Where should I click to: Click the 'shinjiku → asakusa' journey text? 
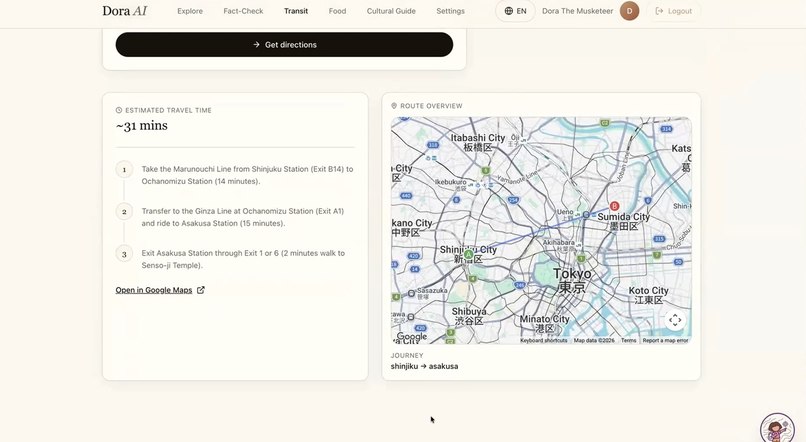(x=424, y=366)
